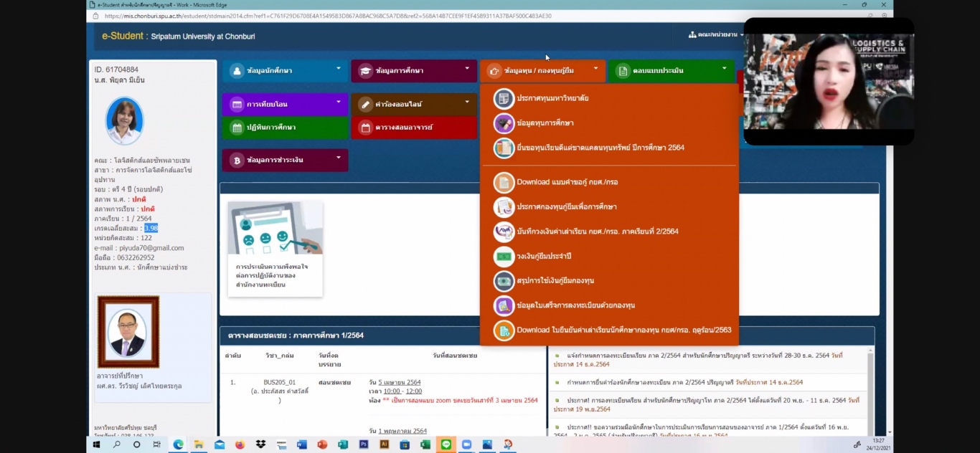980x453 pixels.
Task: Click the ข้อมูลทุนการศึกษา graduation-cap icon
Action: point(504,123)
